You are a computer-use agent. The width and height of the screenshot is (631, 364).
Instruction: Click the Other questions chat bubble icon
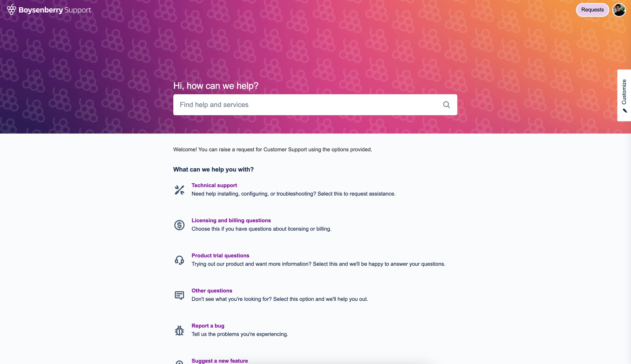[x=179, y=295]
